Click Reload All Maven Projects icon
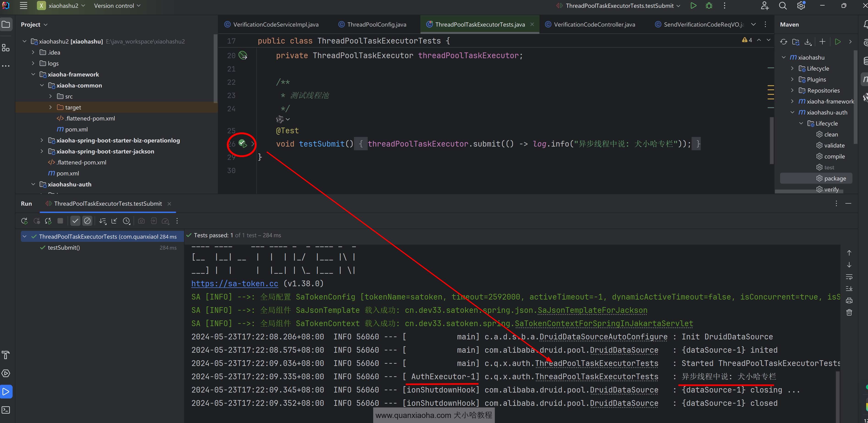The height and width of the screenshot is (423, 868). (x=783, y=42)
